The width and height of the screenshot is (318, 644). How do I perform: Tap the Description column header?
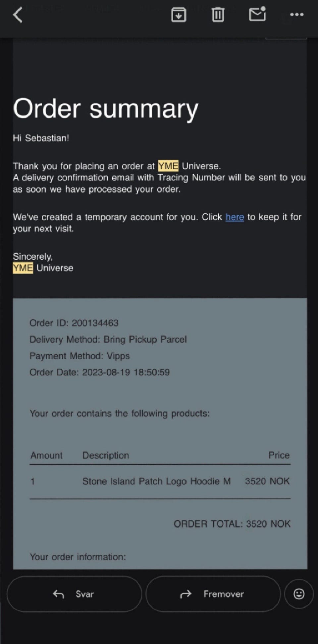(x=105, y=455)
